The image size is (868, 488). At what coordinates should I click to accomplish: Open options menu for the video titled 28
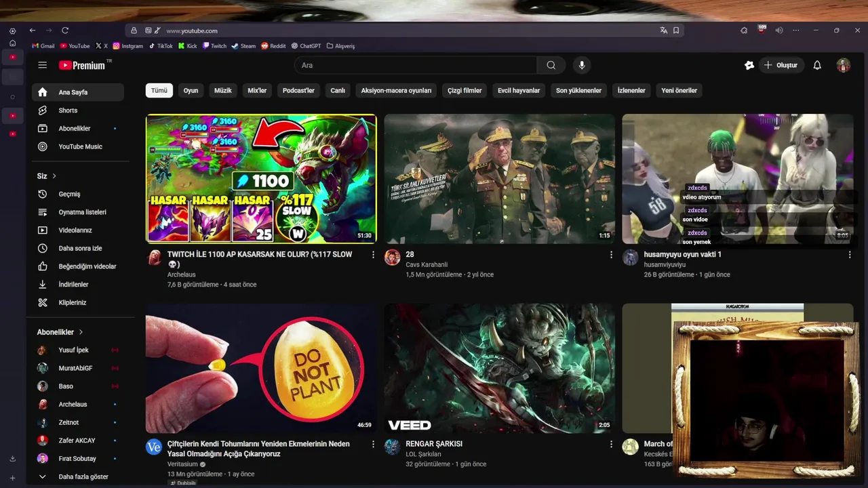[x=611, y=255]
